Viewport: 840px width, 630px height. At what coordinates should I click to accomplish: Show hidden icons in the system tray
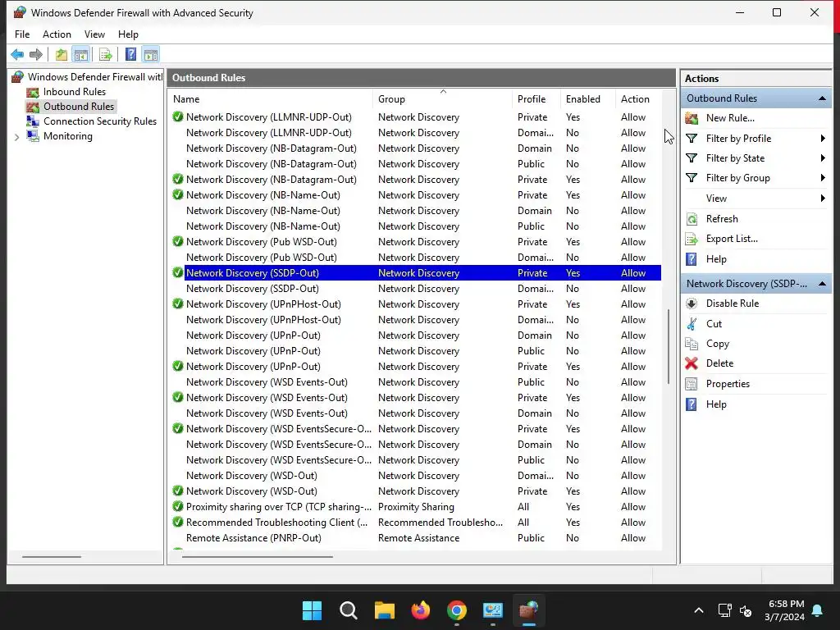[699, 610]
